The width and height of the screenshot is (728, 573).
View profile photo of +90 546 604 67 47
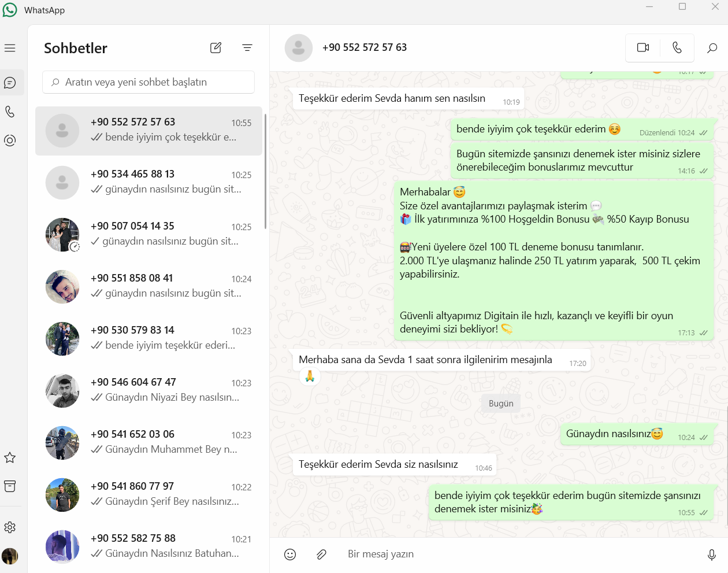pyautogui.click(x=62, y=391)
